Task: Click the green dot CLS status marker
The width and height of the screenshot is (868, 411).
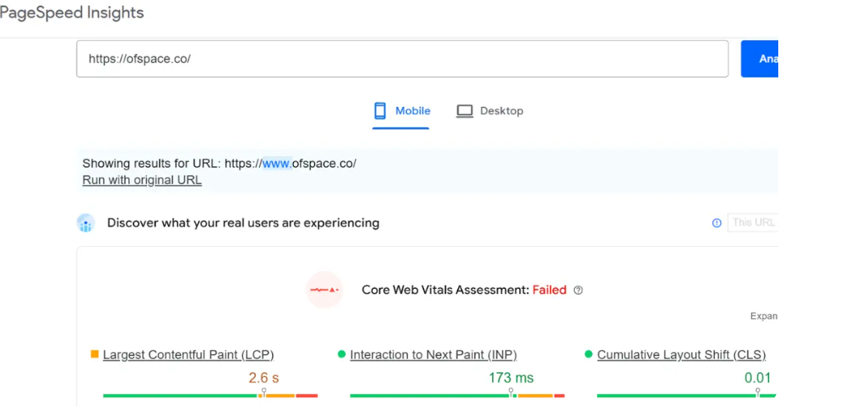Action: (x=589, y=354)
